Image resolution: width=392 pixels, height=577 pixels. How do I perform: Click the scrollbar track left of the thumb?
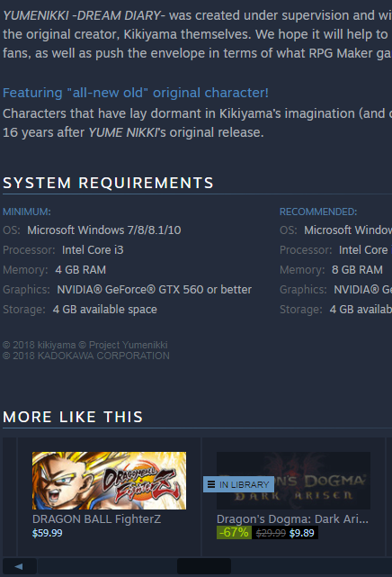pos(107,566)
